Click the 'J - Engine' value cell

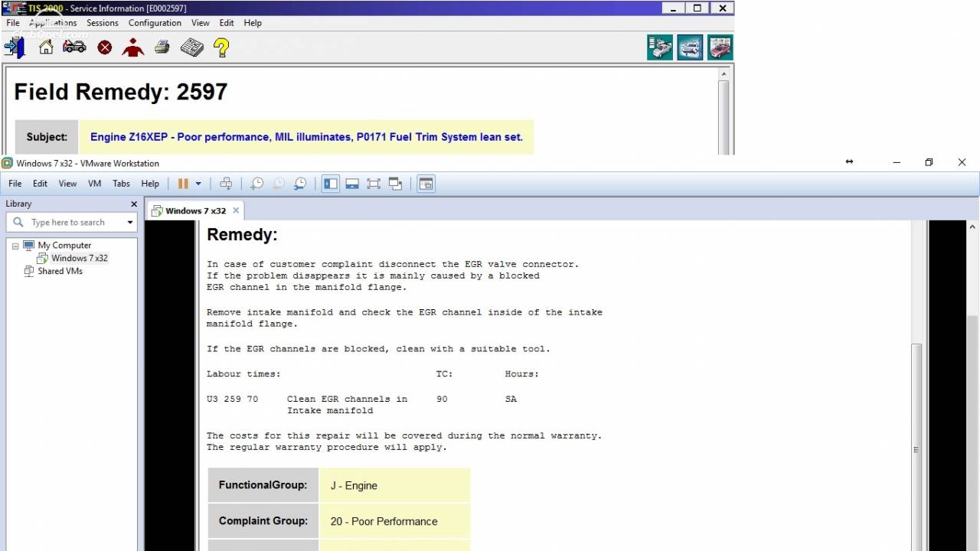point(394,485)
